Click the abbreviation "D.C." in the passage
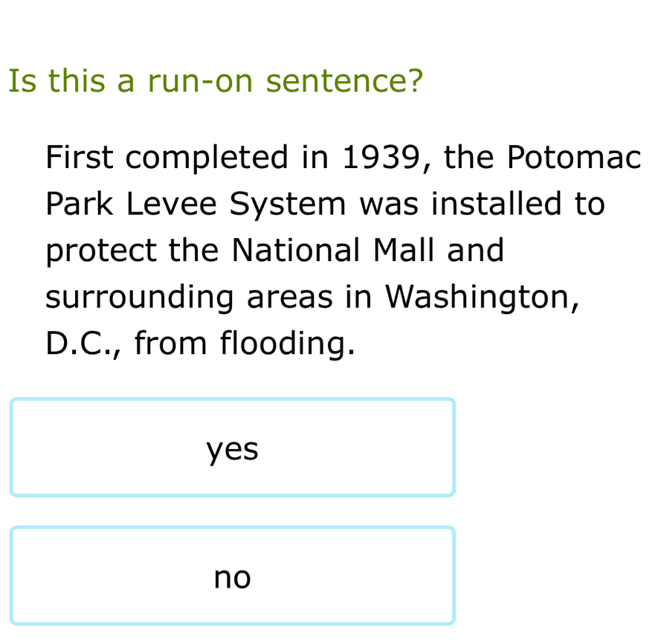 (83, 344)
